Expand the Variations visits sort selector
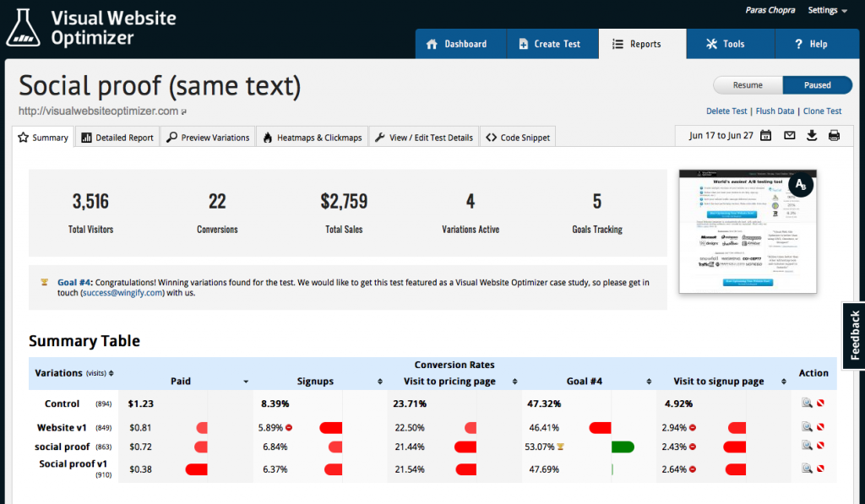Viewport: 865px width, 504px height. coord(112,373)
